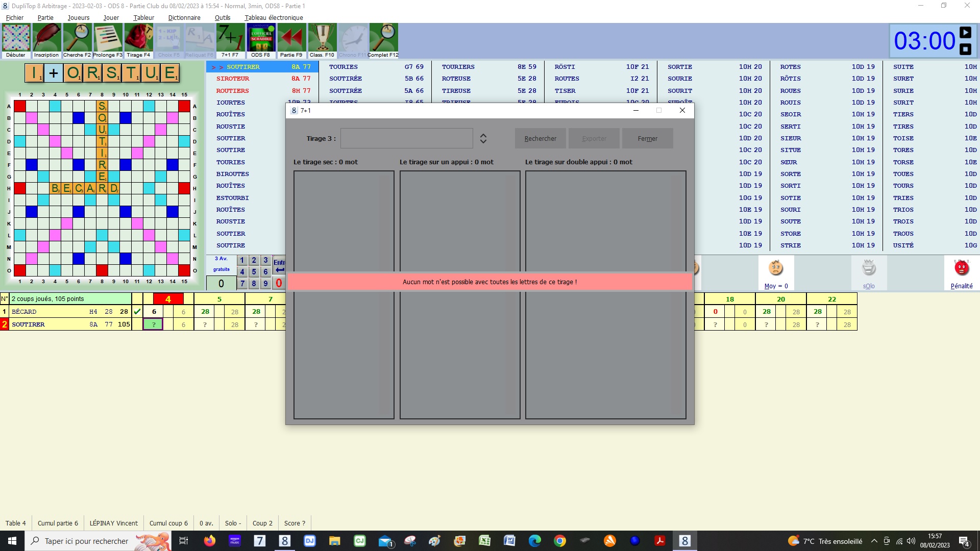The image size is (980, 551).
Task: Toggle the checkmark on the BÉCARD row
Action: coord(137,312)
